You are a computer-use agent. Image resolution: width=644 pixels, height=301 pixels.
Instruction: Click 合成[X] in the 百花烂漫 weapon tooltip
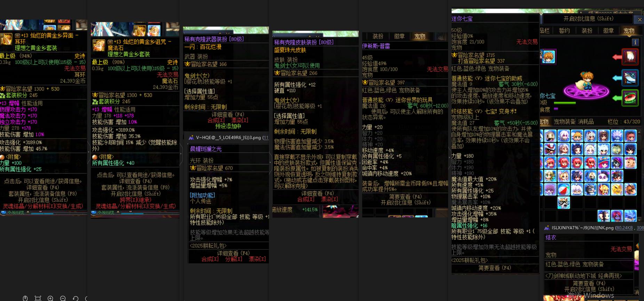click(x=216, y=120)
